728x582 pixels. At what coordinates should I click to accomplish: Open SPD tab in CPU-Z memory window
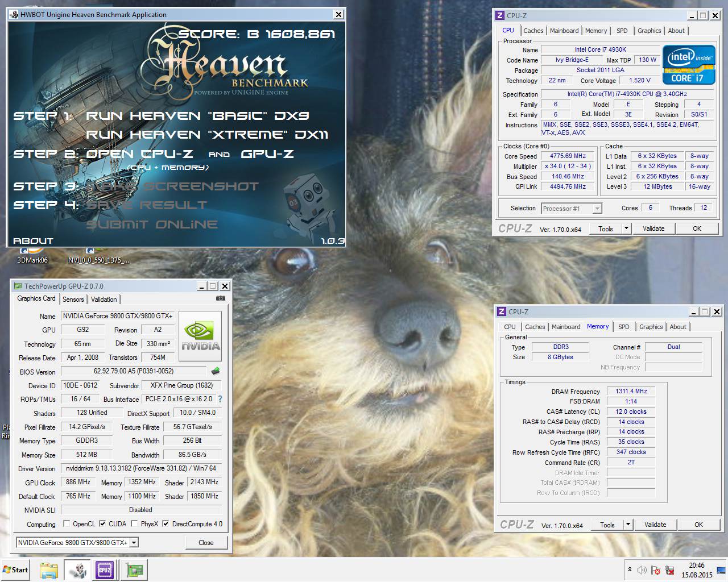click(x=624, y=327)
